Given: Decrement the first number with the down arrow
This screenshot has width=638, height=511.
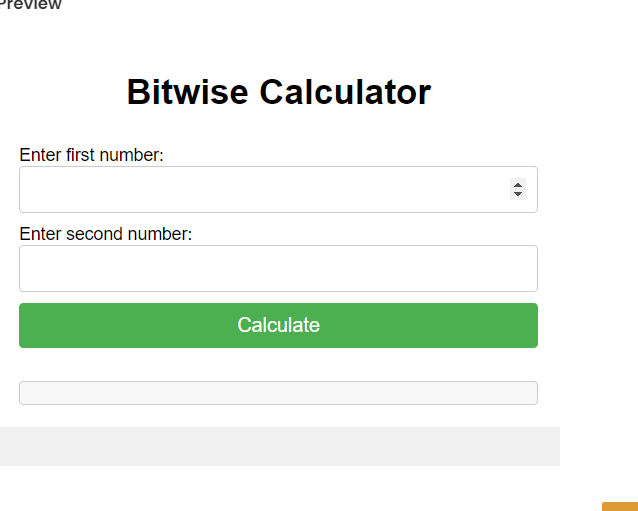Looking at the screenshot, I should 518,194.
